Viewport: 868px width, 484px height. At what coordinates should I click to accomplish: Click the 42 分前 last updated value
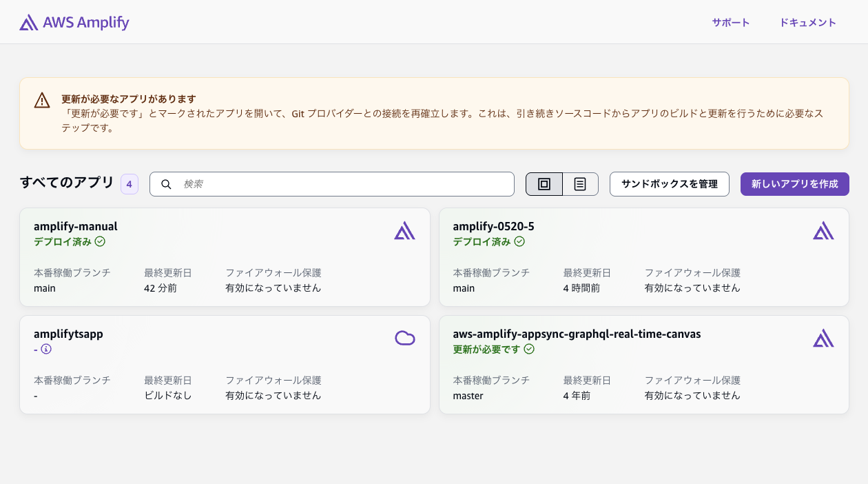[161, 288]
